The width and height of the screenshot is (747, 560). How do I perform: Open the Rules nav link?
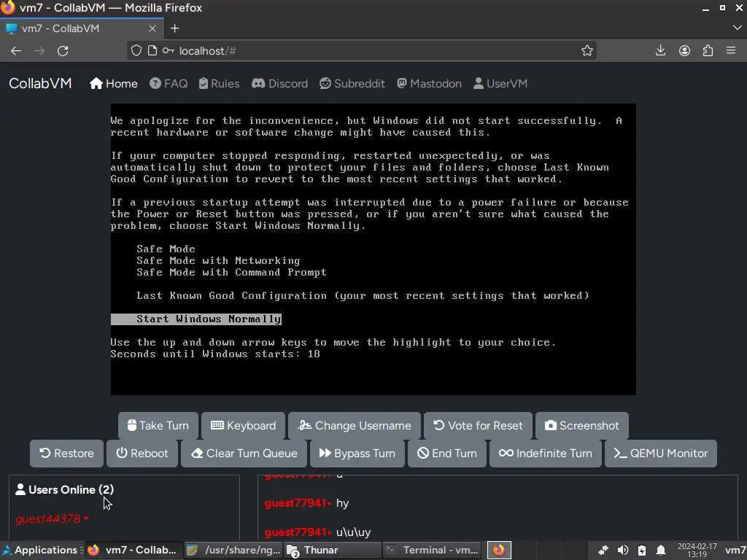point(219,84)
